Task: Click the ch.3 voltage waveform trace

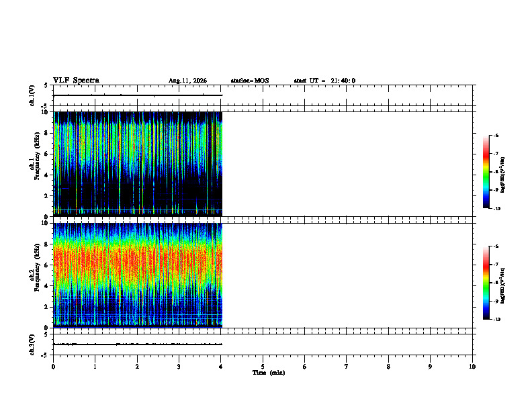Action: (x=138, y=345)
